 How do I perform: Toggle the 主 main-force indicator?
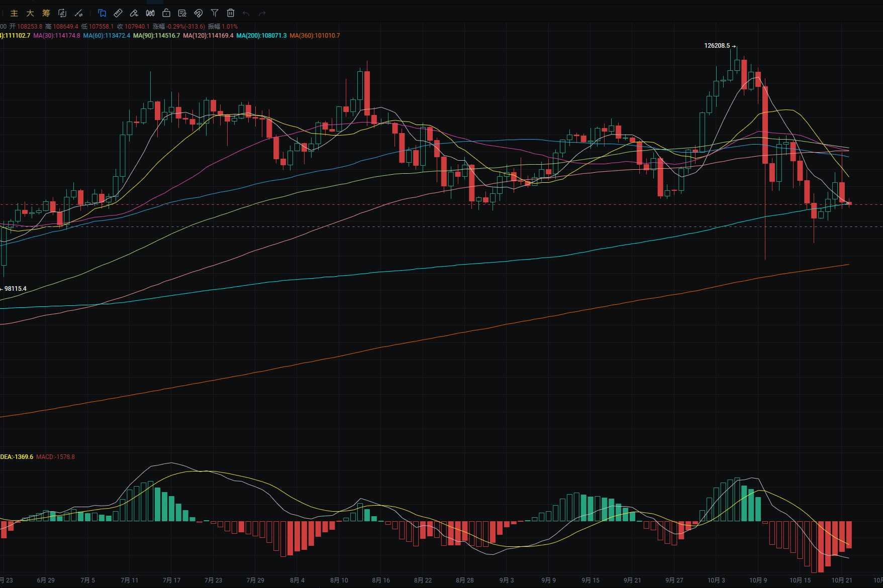(x=14, y=13)
